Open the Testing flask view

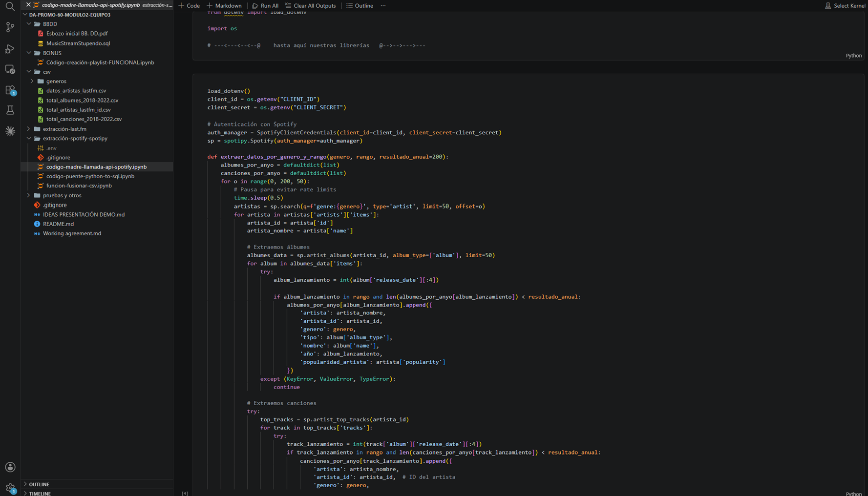(x=10, y=110)
